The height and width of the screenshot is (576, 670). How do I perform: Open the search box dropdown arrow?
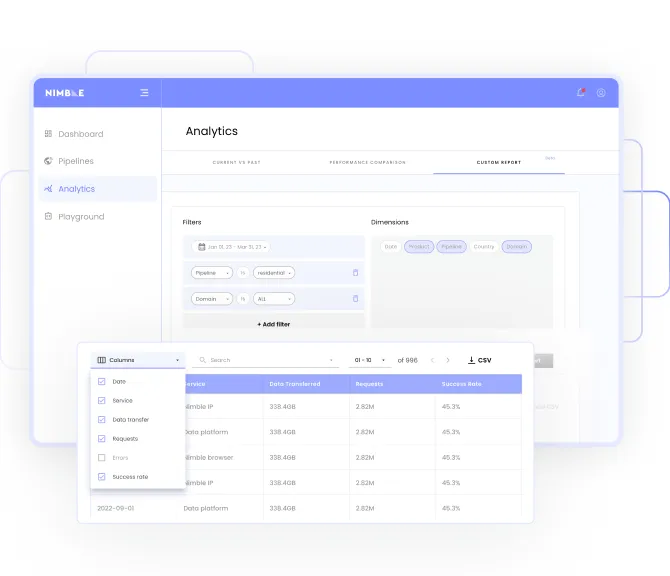point(331,360)
